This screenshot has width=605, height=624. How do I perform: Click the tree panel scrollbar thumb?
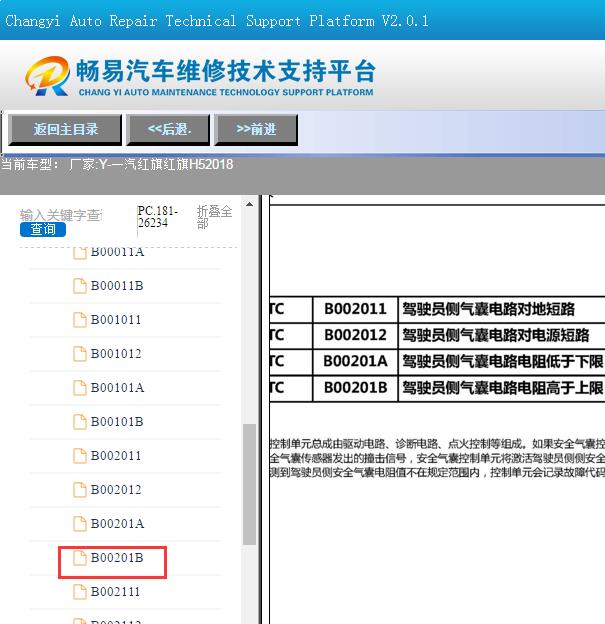tap(250, 484)
